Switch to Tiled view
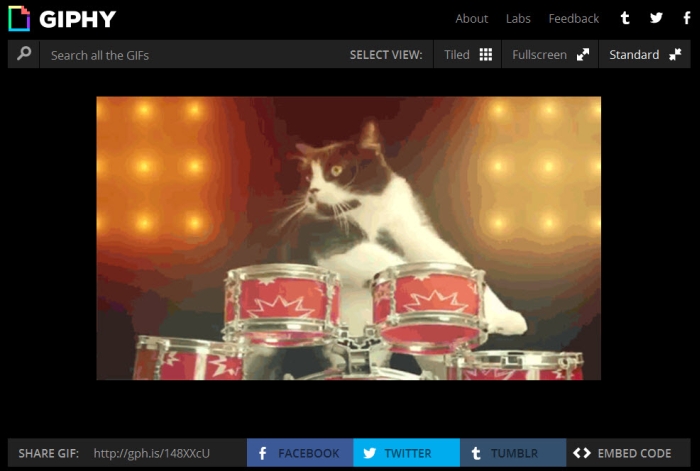The image size is (700, 471). 467,54
